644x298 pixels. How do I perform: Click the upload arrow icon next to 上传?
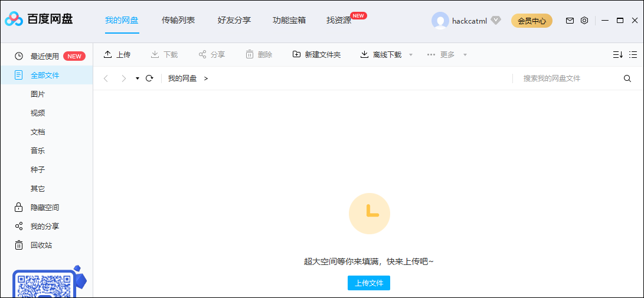[x=107, y=54]
